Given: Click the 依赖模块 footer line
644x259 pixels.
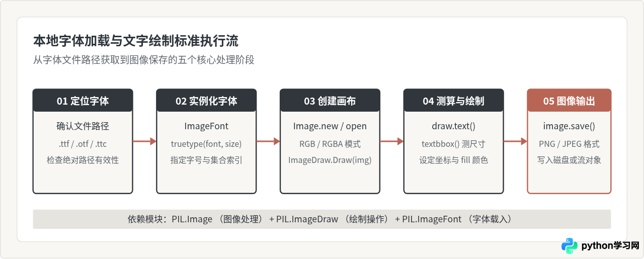Looking at the screenshot, I should pyautogui.click(x=322, y=219).
